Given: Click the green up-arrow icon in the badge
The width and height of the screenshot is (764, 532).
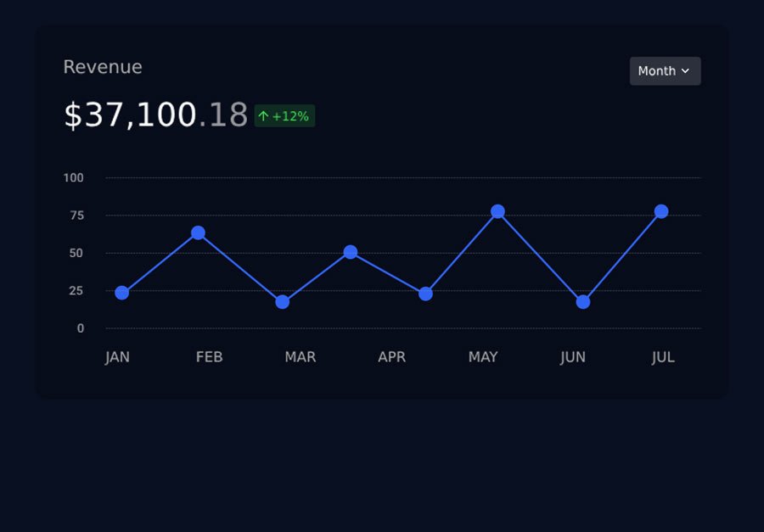Looking at the screenshot, I should [x=263, y=116].
